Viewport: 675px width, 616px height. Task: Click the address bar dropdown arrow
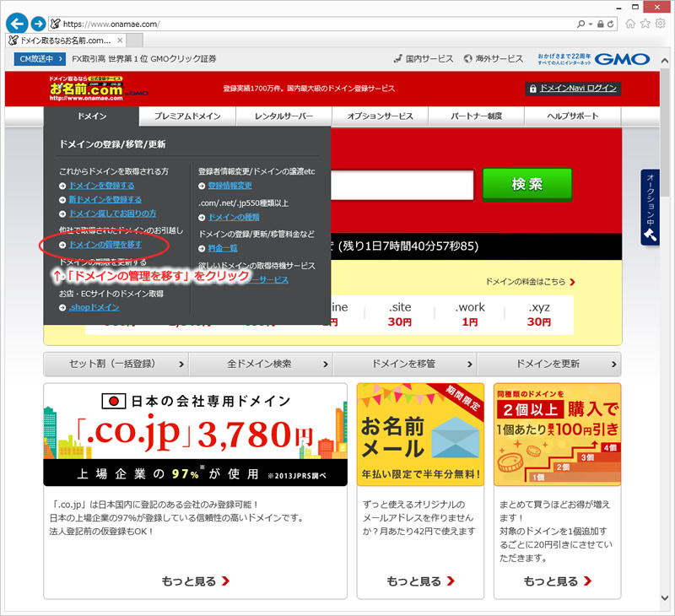pos(591,24)
